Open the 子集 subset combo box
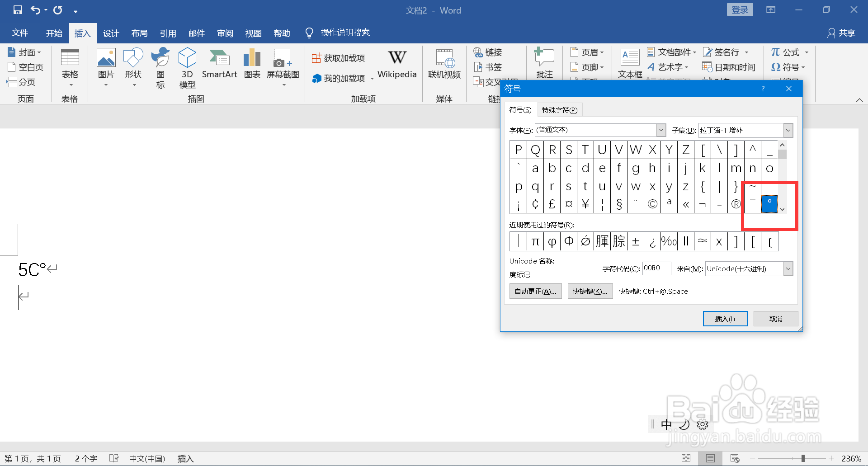 tap(746, 130)
